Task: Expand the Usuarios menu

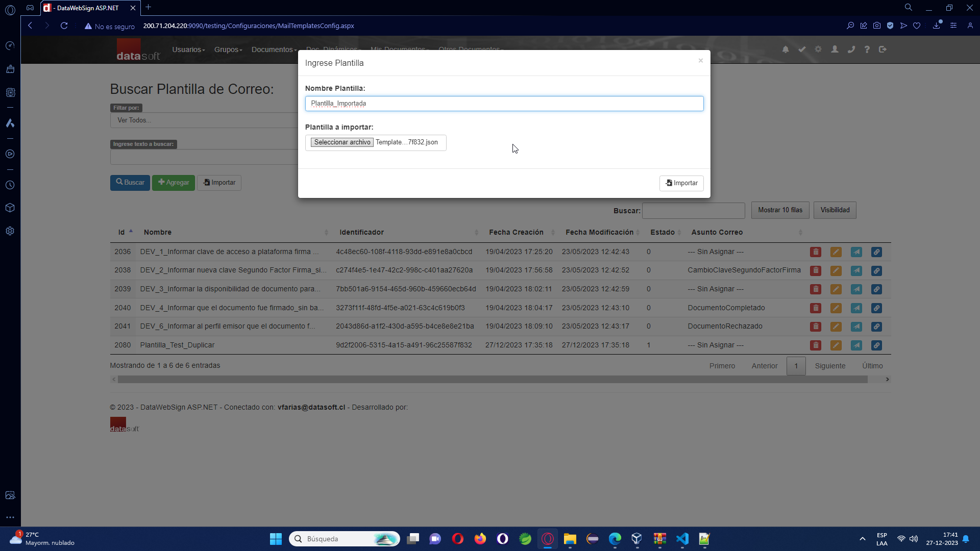Action: 188,49
